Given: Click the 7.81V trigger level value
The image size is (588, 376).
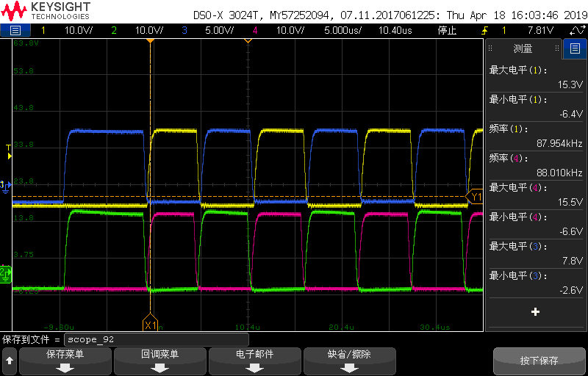Looking at the screenshot, I should pyautogui.click(x=540, y=30).
